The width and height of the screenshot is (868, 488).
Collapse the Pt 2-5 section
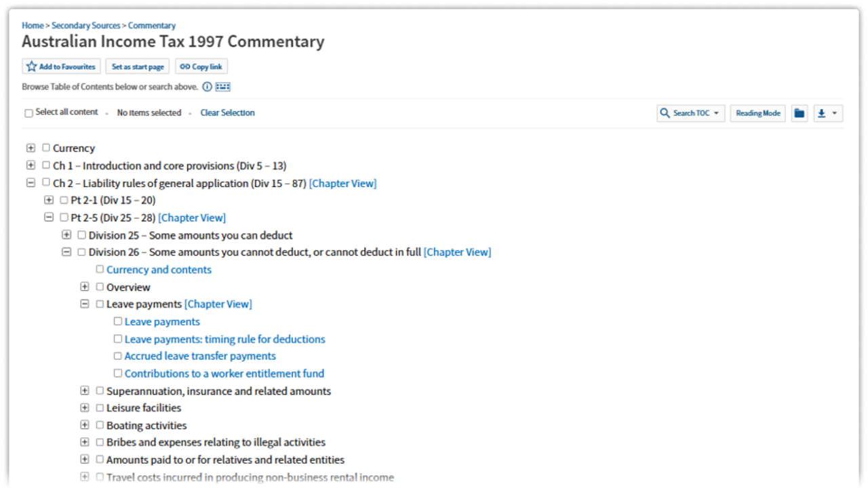pos(49,218)
